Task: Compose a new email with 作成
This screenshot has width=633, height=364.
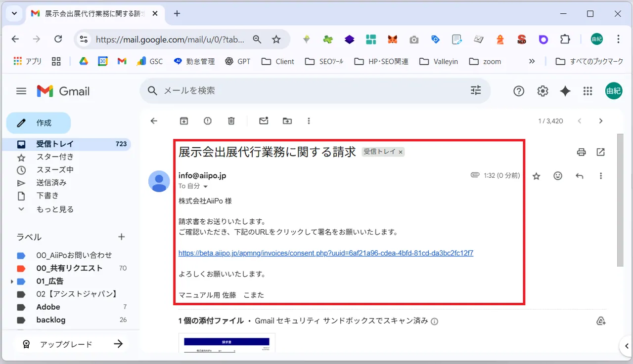Action: click(39, 123)
